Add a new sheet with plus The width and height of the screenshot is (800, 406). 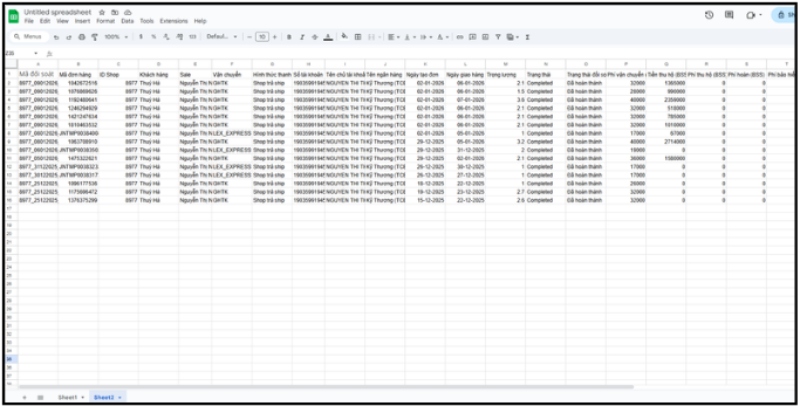tap(24, 397)
